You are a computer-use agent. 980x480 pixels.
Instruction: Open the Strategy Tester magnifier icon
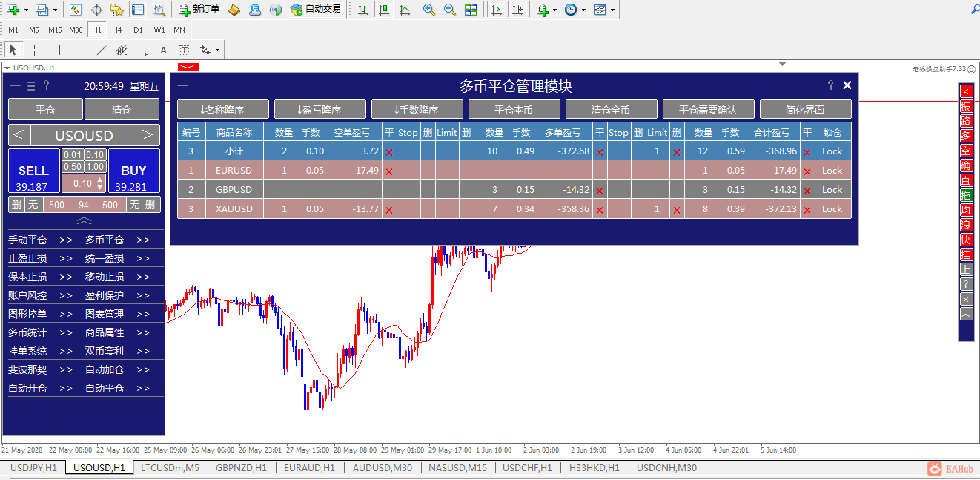point(159,10)
